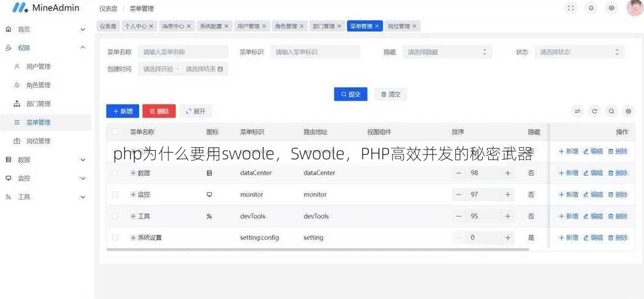
Task: Decrease sort value in 数据 row
Action: point(459,173)
